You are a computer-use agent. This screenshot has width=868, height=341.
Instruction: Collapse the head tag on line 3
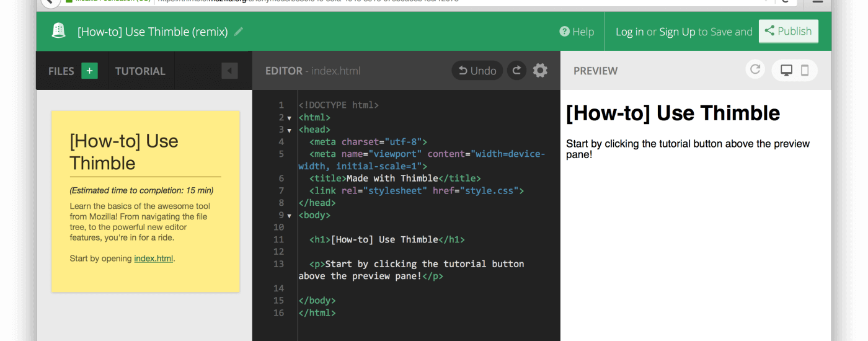(x=289, y=130)
